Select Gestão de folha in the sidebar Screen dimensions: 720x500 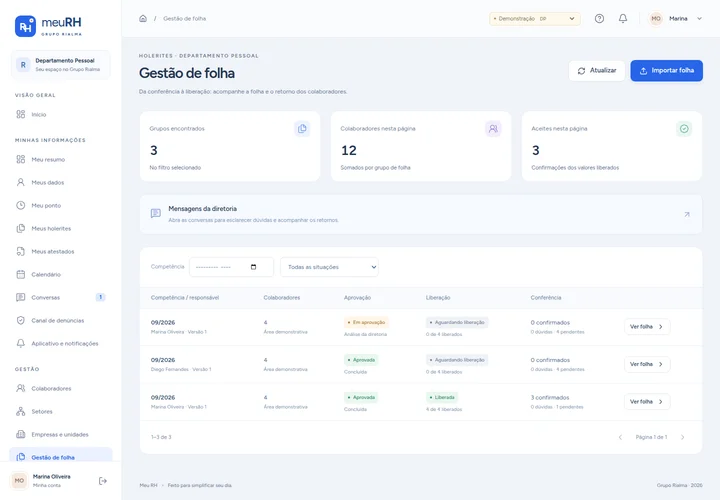click(61, 457)
